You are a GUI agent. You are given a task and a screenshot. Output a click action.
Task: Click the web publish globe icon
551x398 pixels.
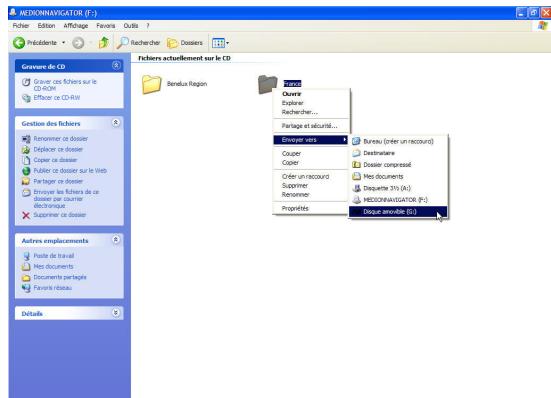pyautogui.click(x=26, y=171)
